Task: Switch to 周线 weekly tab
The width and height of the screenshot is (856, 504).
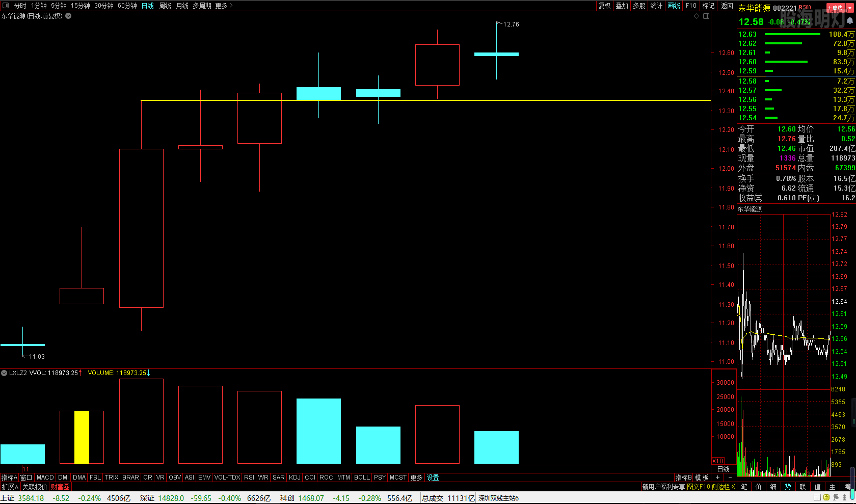Action: click(165, 6)
